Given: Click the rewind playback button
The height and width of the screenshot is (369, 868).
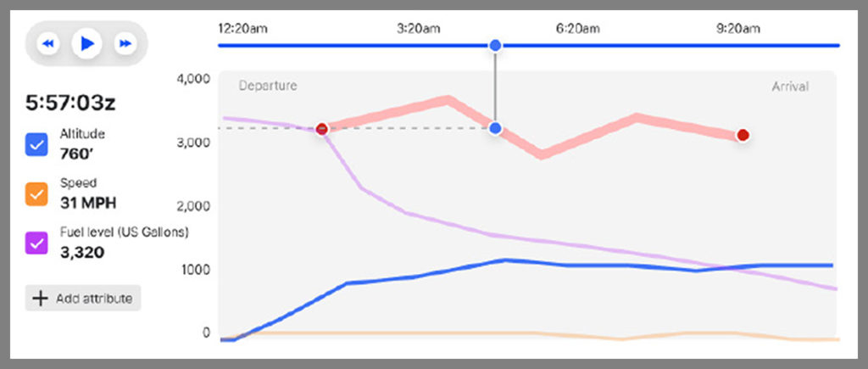Looking at the screenshot, I should pos(48,43).
